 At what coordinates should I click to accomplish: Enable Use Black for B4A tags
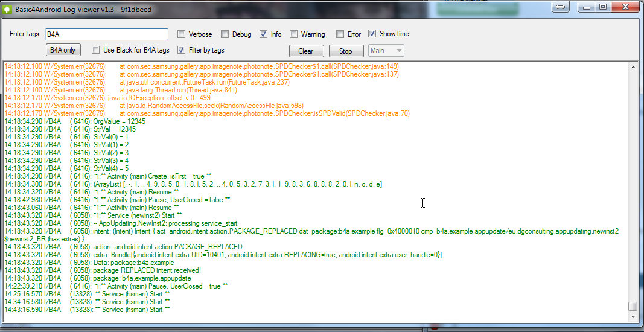coord(95,50)
